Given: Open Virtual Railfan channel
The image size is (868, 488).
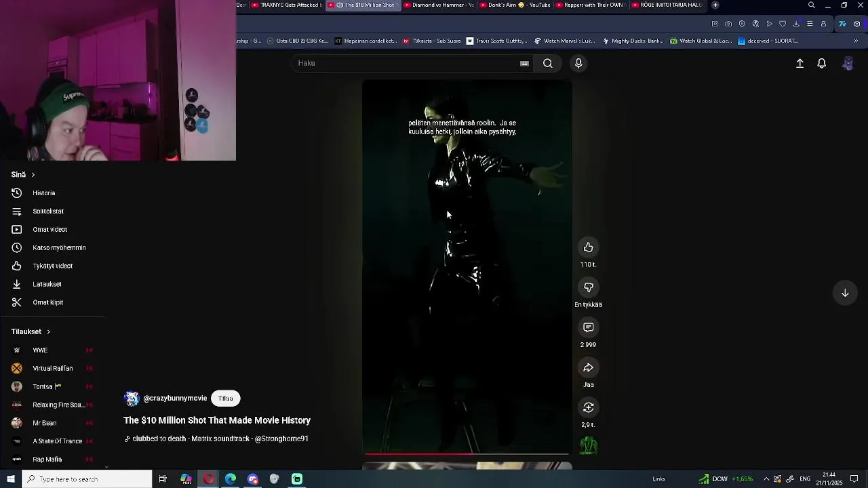Looking at the screenshot, I should click(52, 369).
